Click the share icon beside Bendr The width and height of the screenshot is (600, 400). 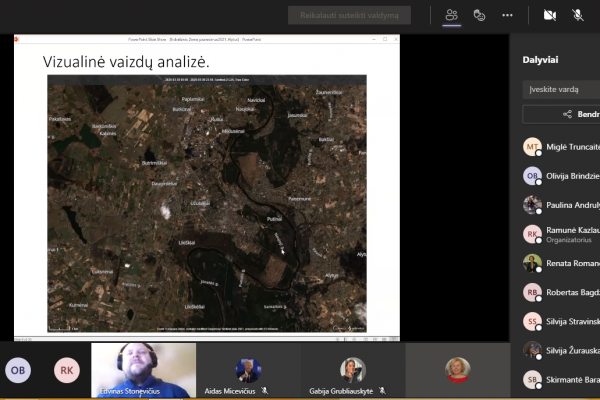[x=567, y=114]
